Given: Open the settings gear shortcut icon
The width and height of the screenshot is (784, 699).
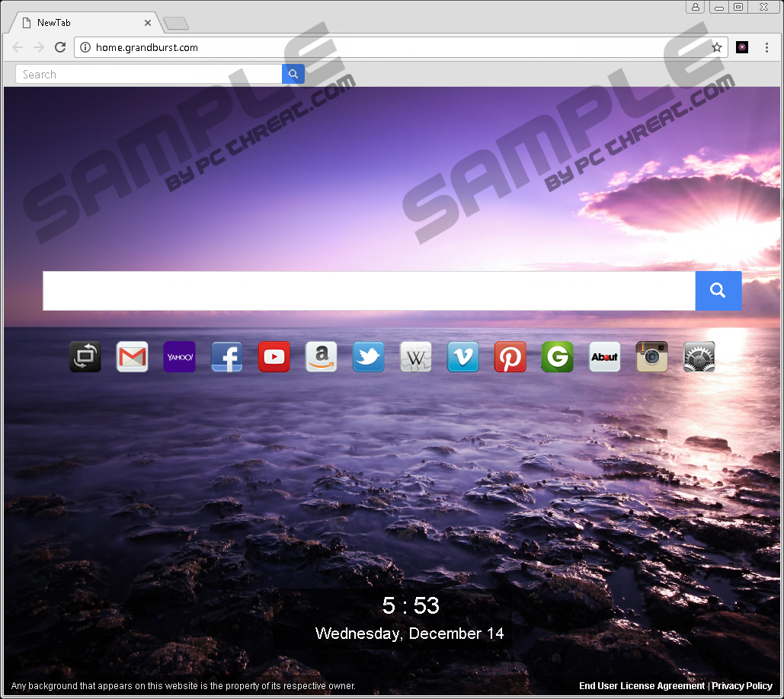Looking at the screenshot, I should click(x=699, y=357).
